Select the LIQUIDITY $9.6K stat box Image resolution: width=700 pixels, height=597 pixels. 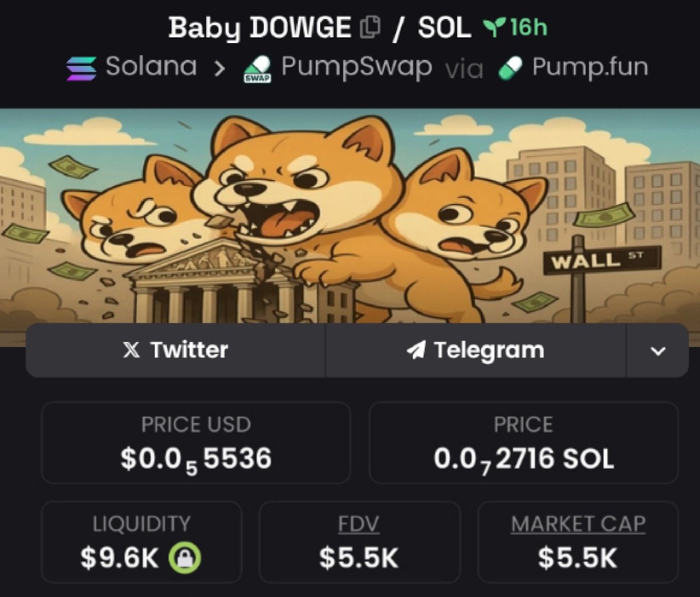141,542
